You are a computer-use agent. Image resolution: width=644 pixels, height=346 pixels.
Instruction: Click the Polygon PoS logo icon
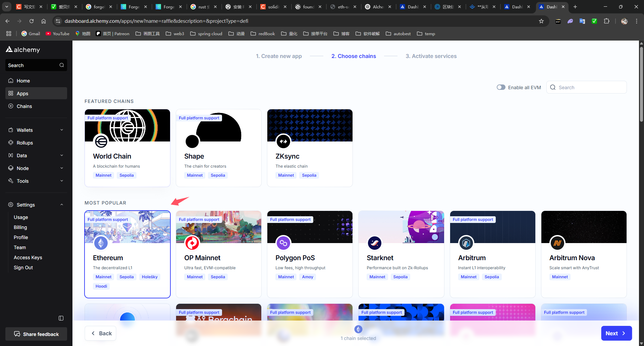283,243
